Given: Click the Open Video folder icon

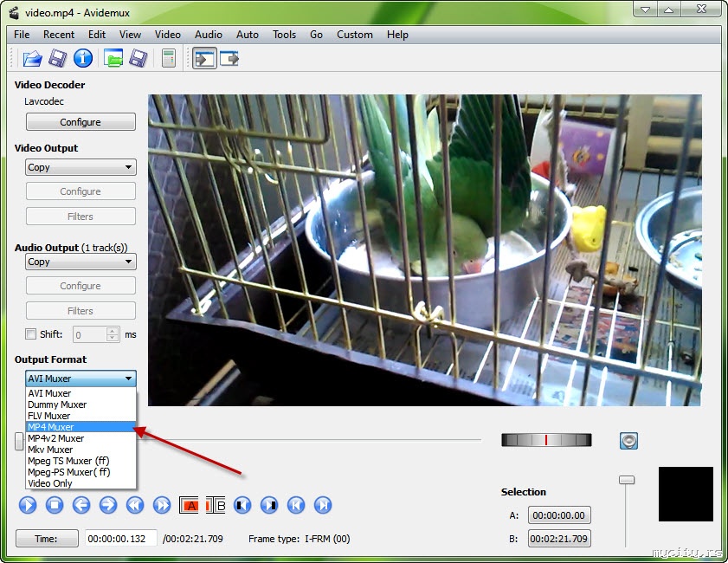Looking at the screenshot, I should tap(32, 59).
